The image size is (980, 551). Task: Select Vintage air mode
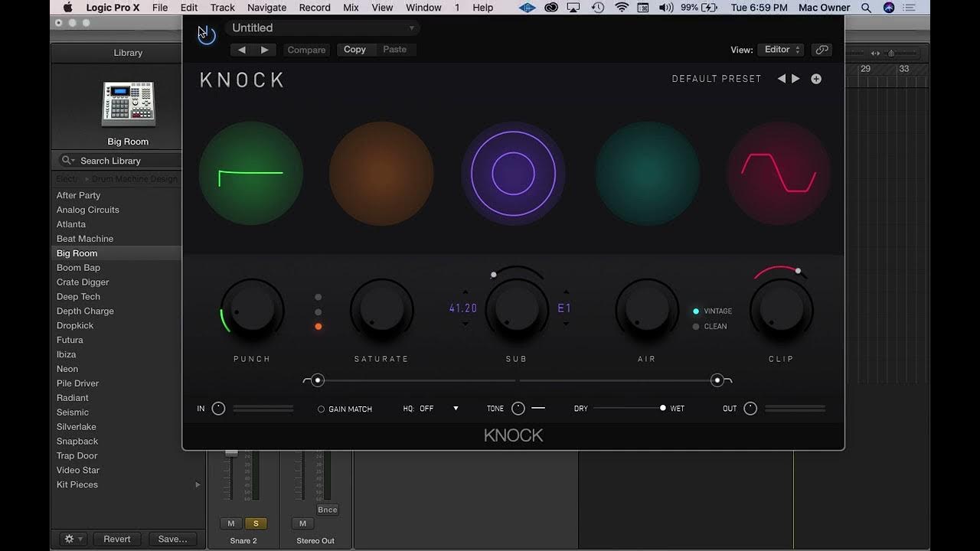pyautogui.click(x=712, y=311)
